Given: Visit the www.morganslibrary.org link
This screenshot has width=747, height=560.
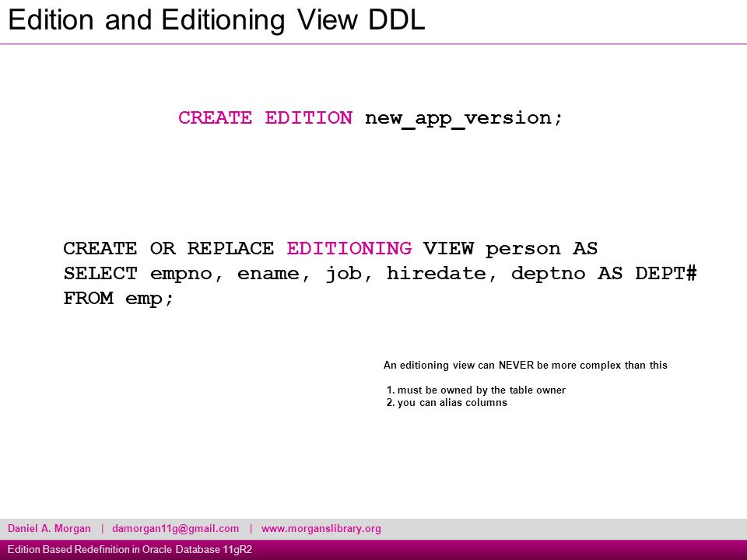Looking at the screenshot, I should [x=321, y=529].
